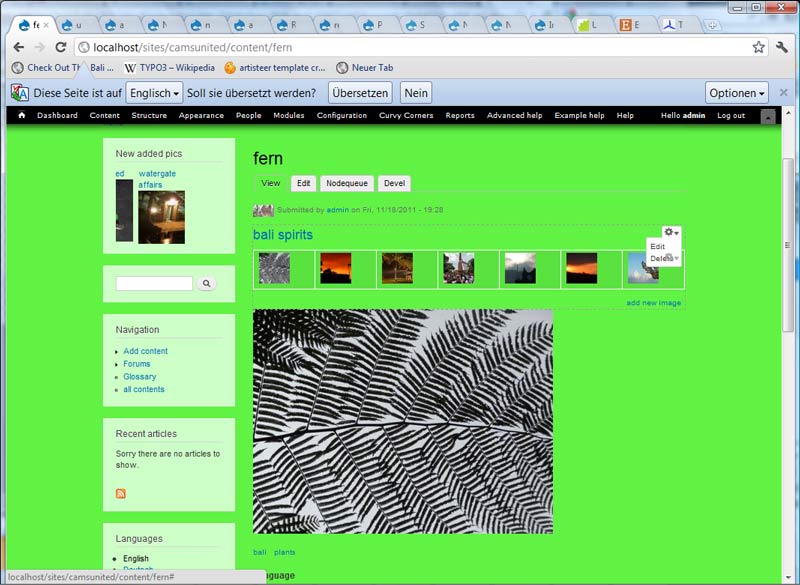Open the Structure admin menu

click(149, 116)
